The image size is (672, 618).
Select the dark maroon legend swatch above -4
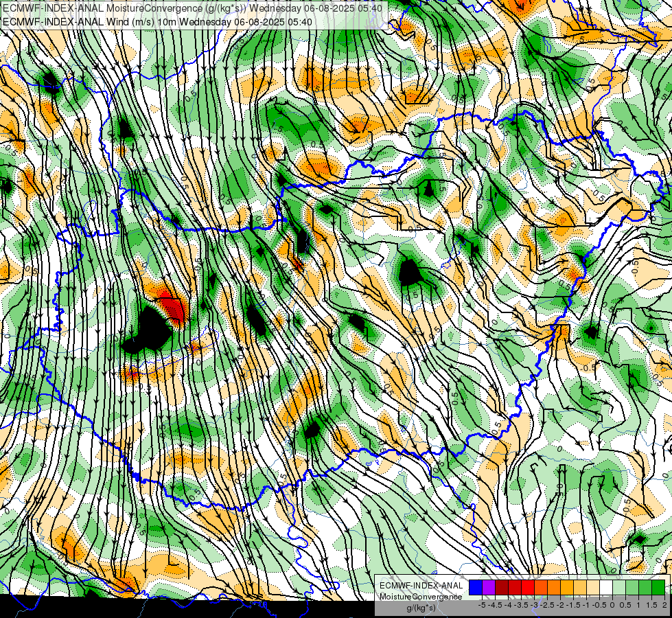[x=502, y=587]
